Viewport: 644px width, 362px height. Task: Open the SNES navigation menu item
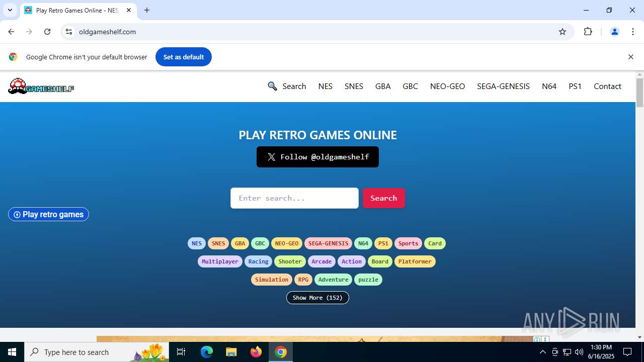coord(354,86)
